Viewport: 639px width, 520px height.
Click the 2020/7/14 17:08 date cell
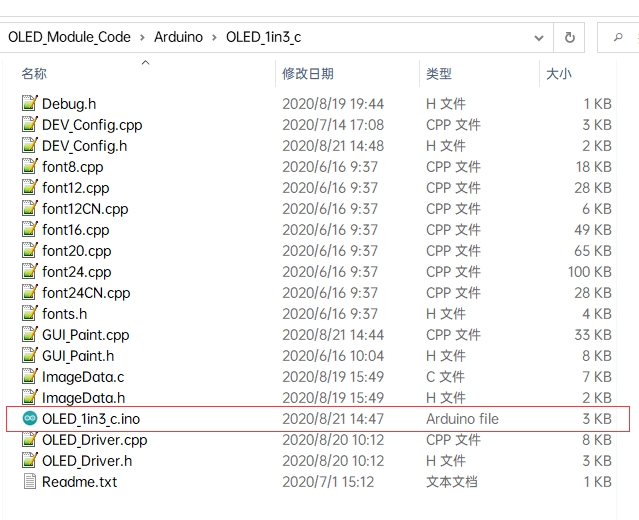pyautogui.click(x=333, y=125)
